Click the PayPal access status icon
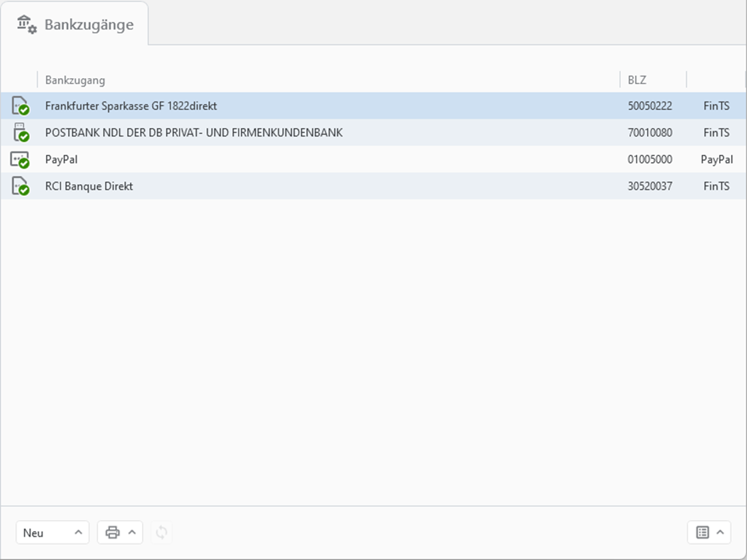The height and width of the screenshot is (560, 747). pyautogui.click(x=20, y=160)
